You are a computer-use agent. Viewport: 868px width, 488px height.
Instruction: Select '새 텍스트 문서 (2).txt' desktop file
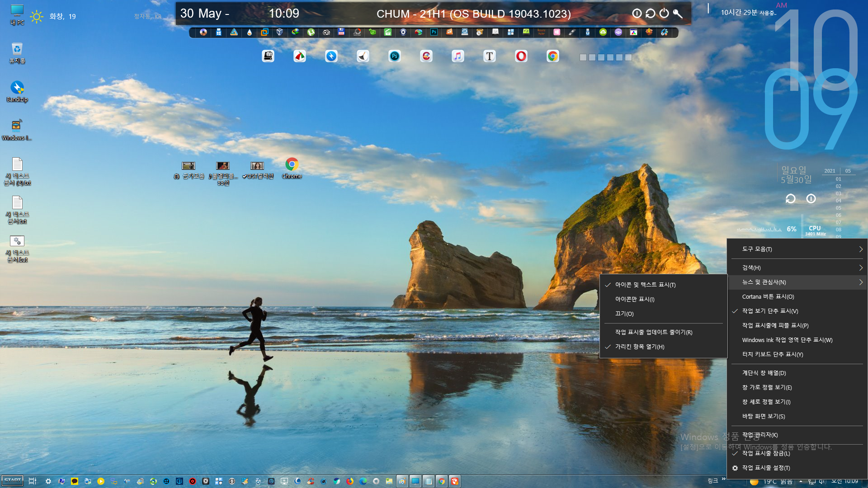pyautogui.click(x=17, y=172)
